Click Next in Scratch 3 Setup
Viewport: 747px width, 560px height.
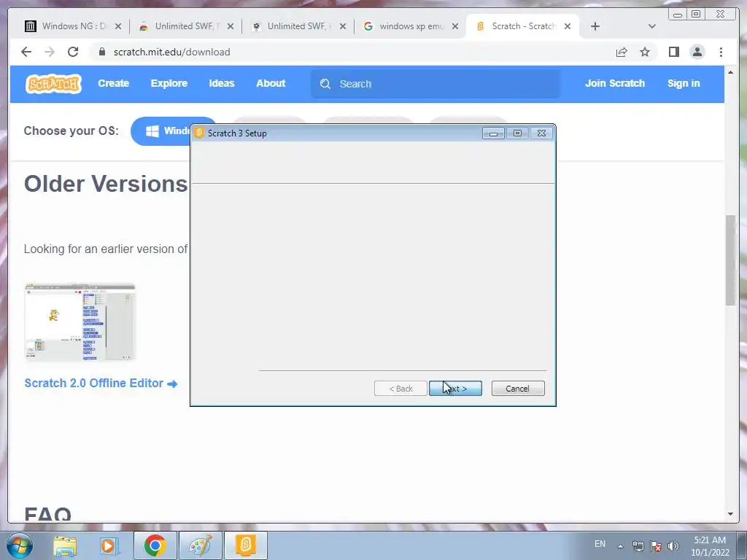coord(455,389)
